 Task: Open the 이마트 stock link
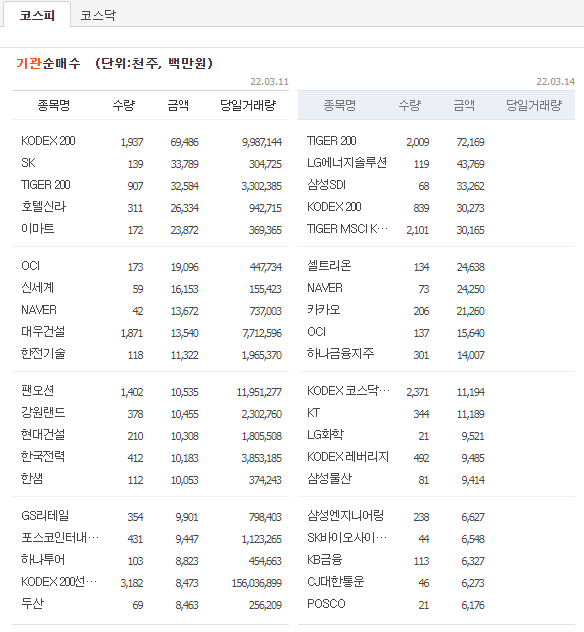coord(37,229)
